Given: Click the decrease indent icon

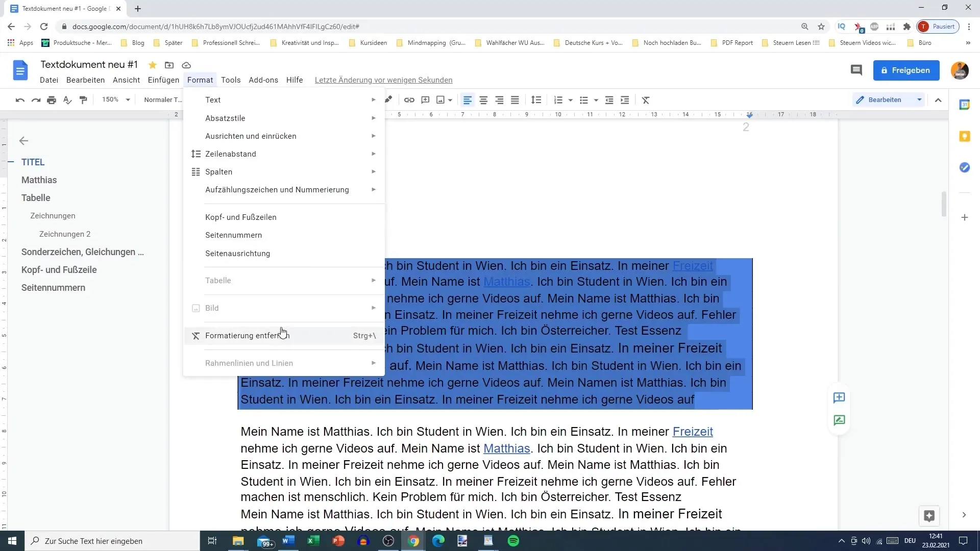Looking at the screenshot, I should 610,99.
